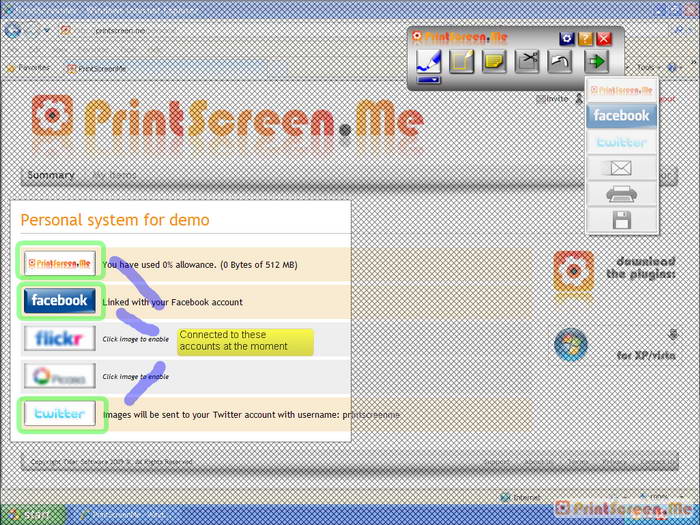Open the pen color dropdown below pen tool
Image resolution: width=700 pixels, height=525 pixels.
coord(429,80)
